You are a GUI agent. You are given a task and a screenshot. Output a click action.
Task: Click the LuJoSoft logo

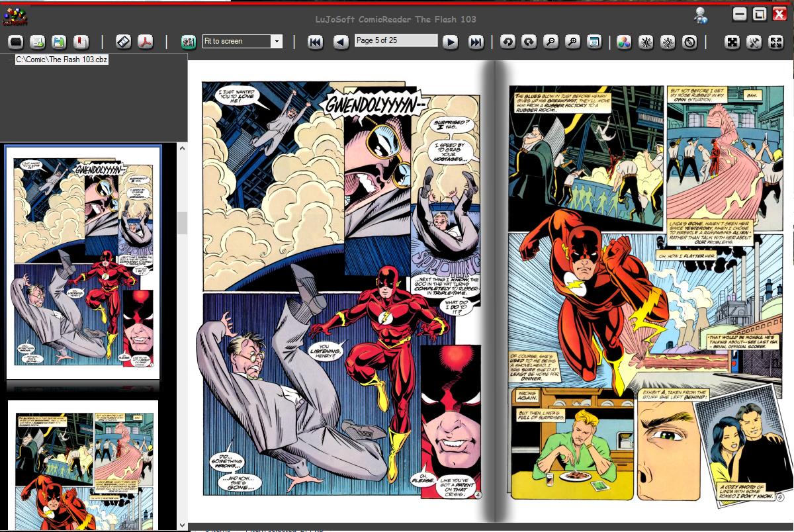click(x=15, y=17)
